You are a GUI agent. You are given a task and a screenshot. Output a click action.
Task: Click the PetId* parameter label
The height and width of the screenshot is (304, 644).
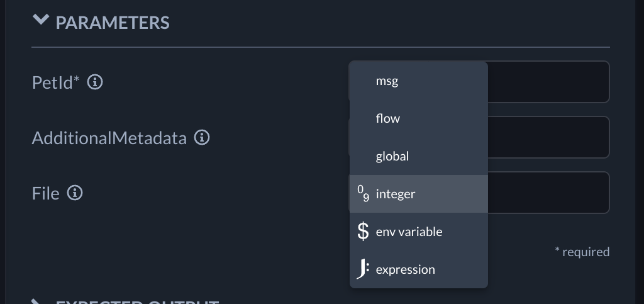coord(56,82)
